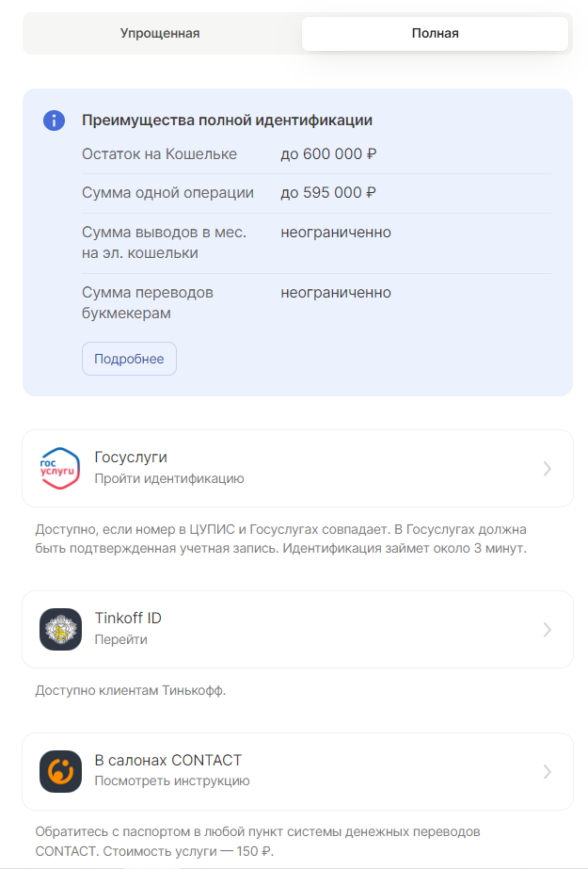This screenshot has width=588, height=869.
Task: Click the Tinkoff ID logo icon
Action: click(60, 629)
